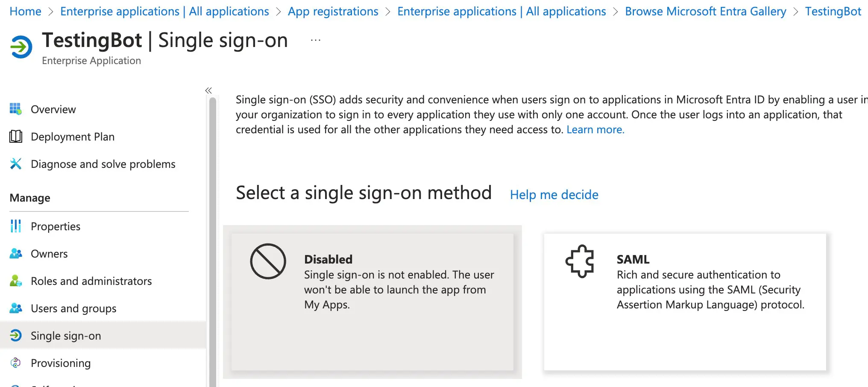Click the Roles and administrators icon
Viewport: 868px width, 387px height.
(x=16, y=281)
